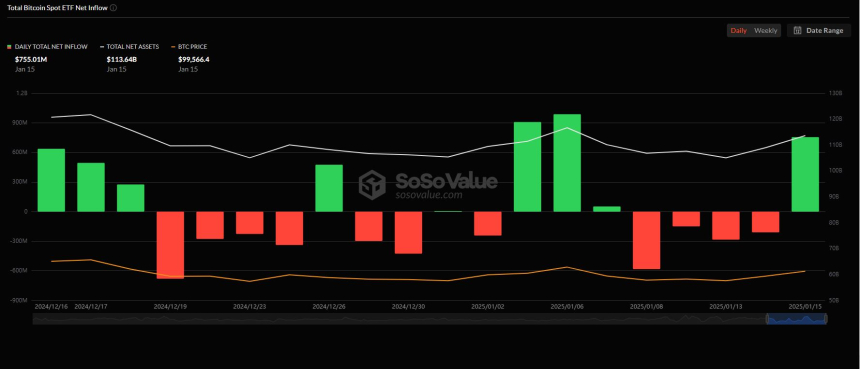Toggle Daily Total Net Inflow legend

48,47
